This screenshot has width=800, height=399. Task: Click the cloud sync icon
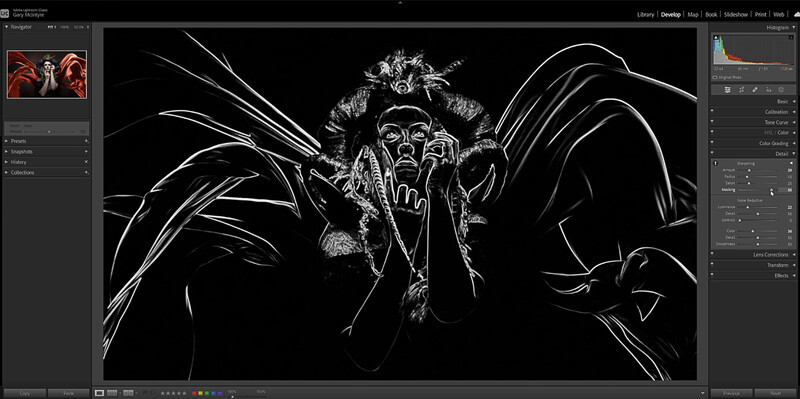click(x=796, y=14)
